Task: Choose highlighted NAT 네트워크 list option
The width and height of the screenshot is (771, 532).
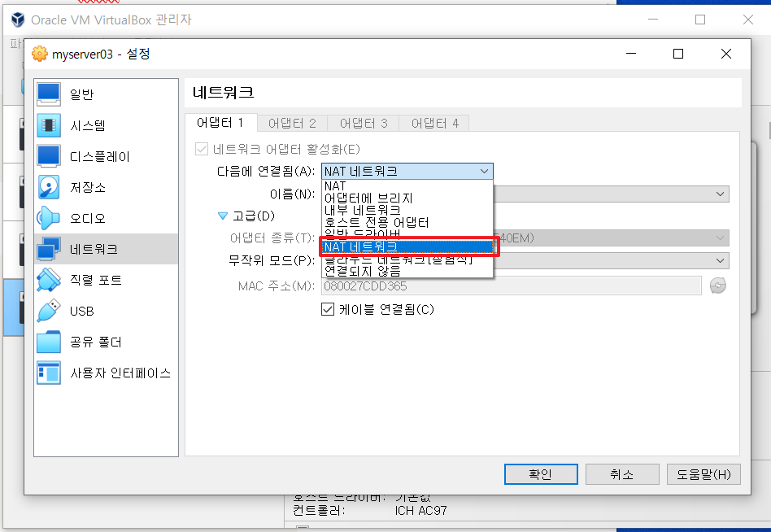Action: pyautogui.click(x=407, y=246)
